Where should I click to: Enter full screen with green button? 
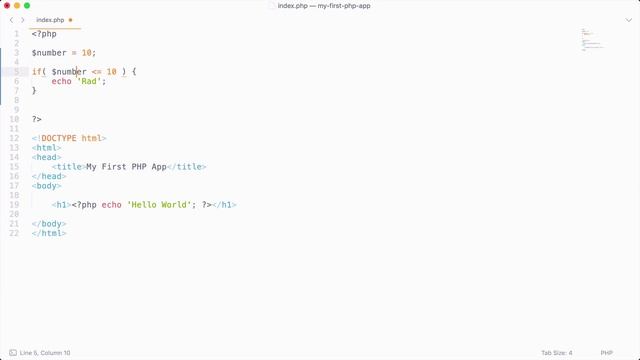pyautogui.click(x=27, y=6)
